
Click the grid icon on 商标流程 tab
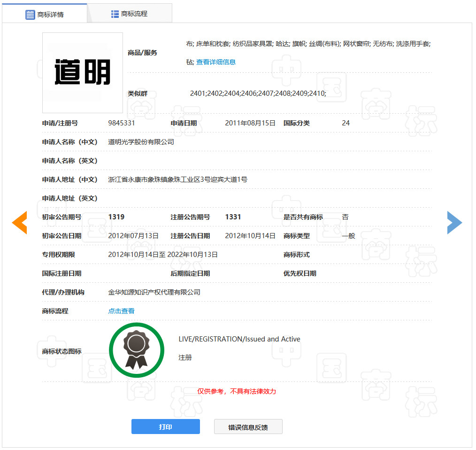114,13
